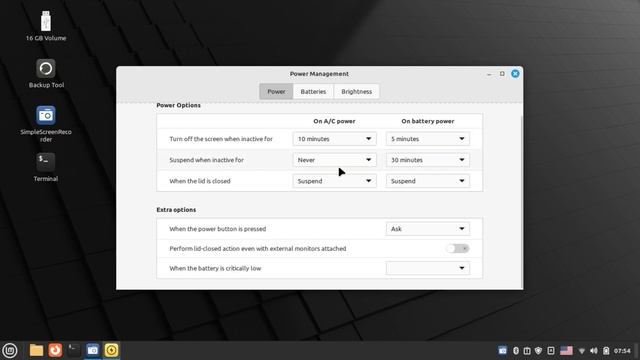Open SimpleScreenRecorder desktop shortcut
Image resolution: width=640 pixels, height=360 pixels.
tap(46, 124)
